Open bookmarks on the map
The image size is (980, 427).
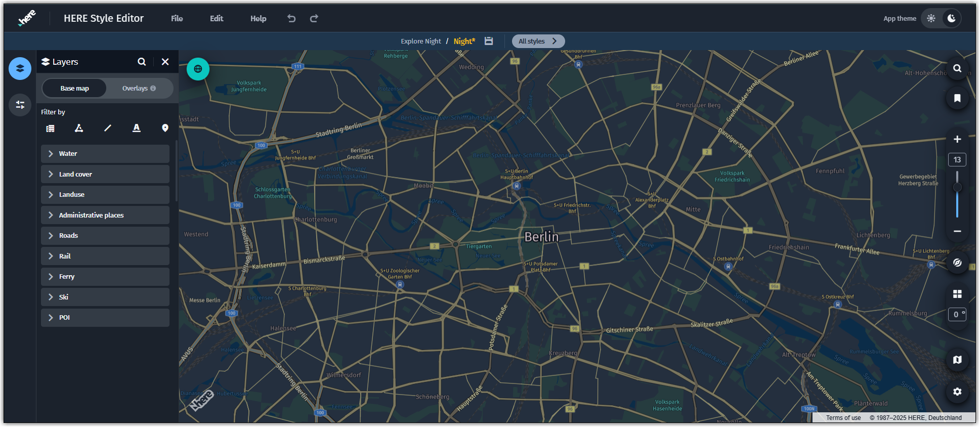tap(957, 98)
